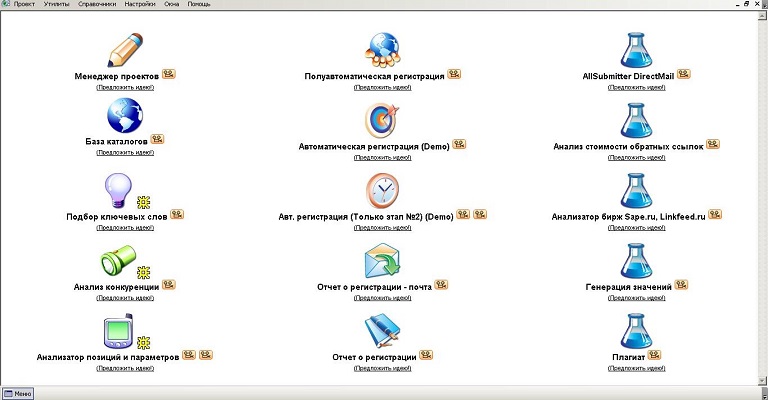Play video tutorial for Отчет о регистрации
Image resolution: width=768 pixels, height=400 pixels.
426,355
